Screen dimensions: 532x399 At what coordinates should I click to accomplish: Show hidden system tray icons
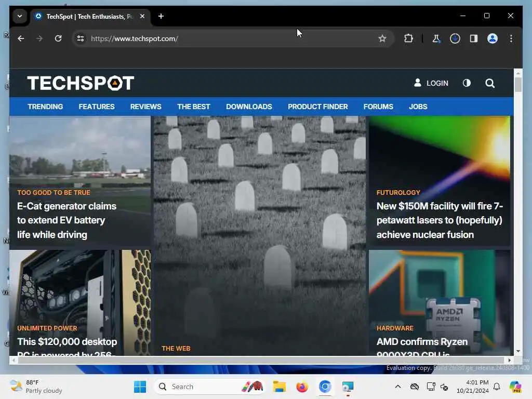point(398,387)
